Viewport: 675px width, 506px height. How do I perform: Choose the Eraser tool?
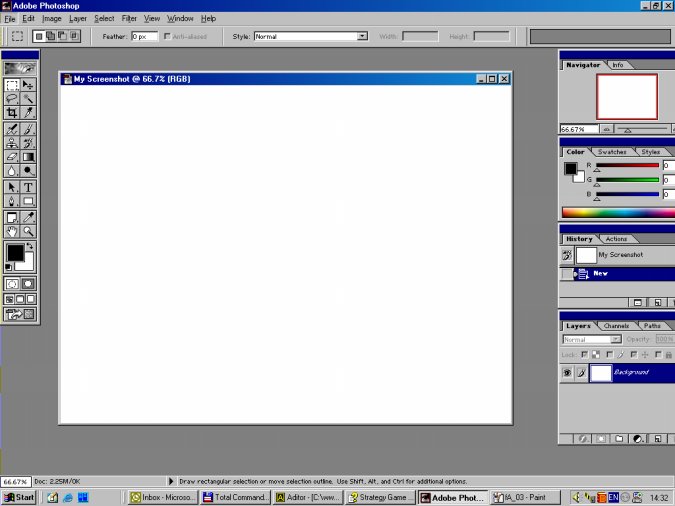pyautogui.click(x=12, y=157)
